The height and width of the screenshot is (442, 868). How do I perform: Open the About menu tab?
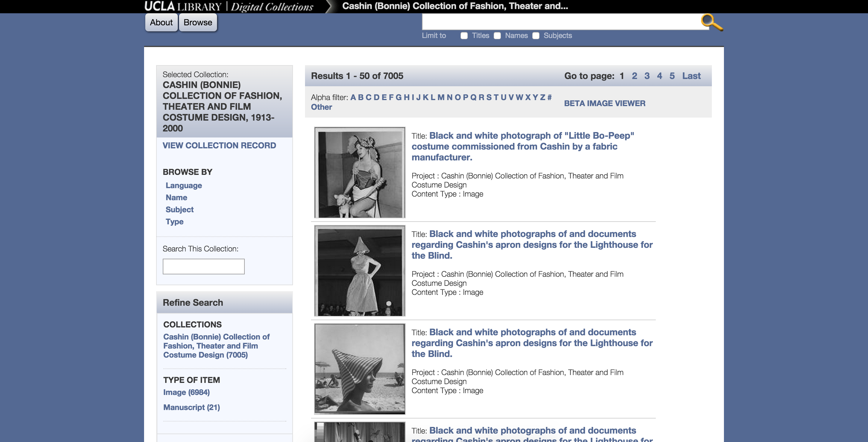[161, 23]
